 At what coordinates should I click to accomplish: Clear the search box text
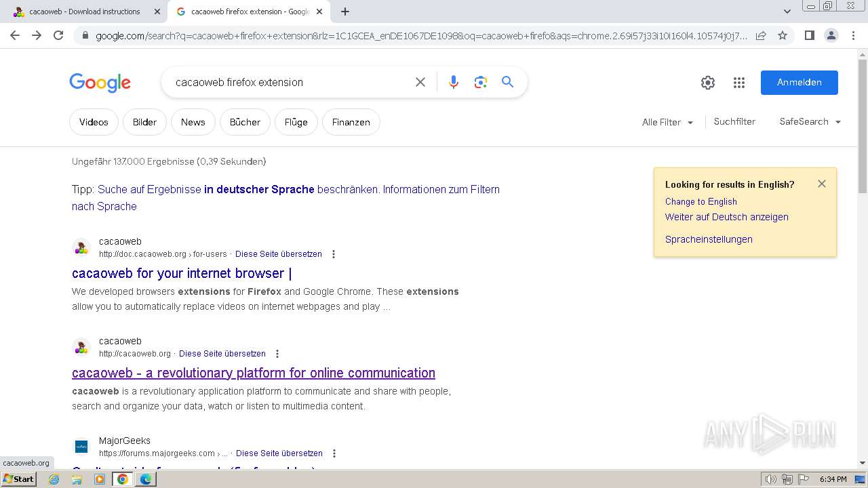[420, 82]
